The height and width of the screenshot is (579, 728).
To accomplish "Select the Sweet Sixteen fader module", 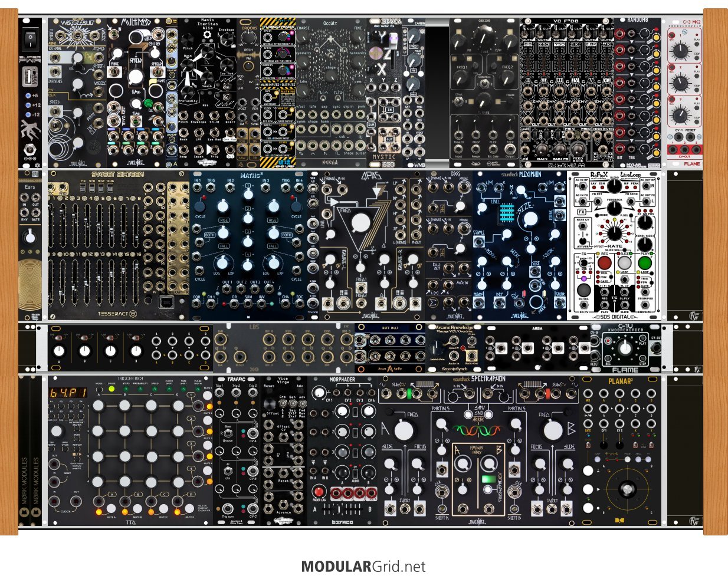I will [119, 245].
